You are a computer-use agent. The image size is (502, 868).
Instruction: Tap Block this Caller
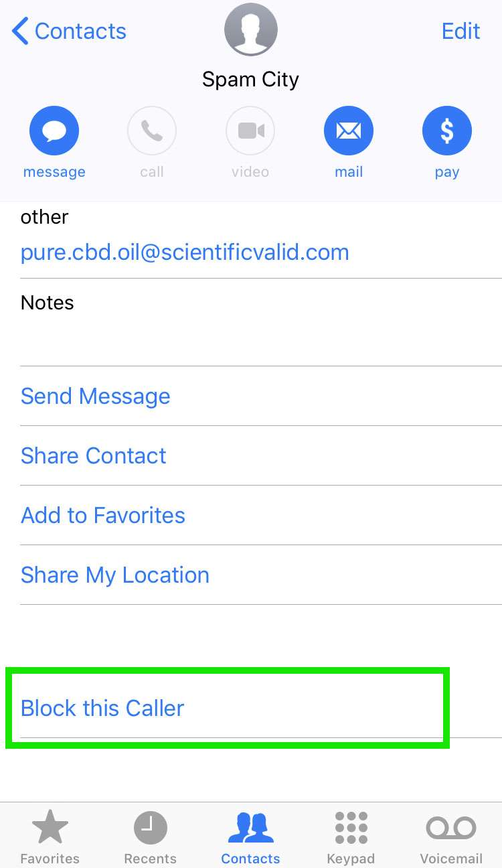point(102,708)
